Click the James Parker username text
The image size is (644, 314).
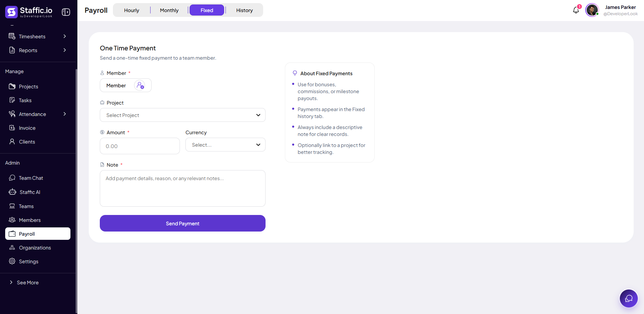620,7
